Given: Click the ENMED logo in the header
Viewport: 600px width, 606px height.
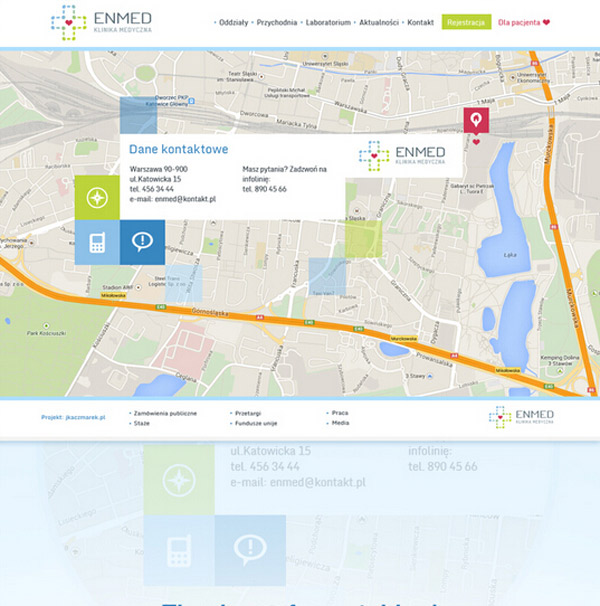Looking at the screenshot, I should point(100,20).
